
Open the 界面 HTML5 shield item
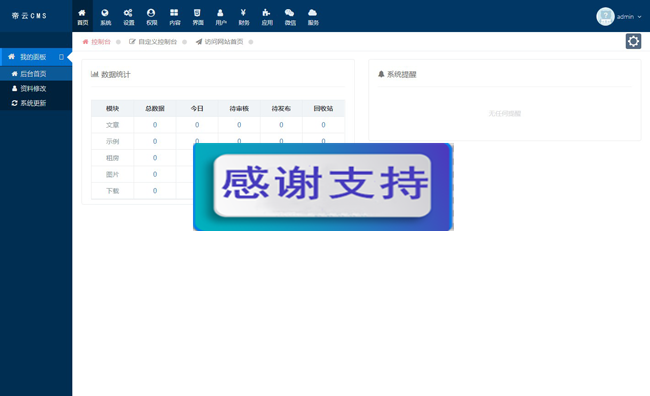(198, 17)
